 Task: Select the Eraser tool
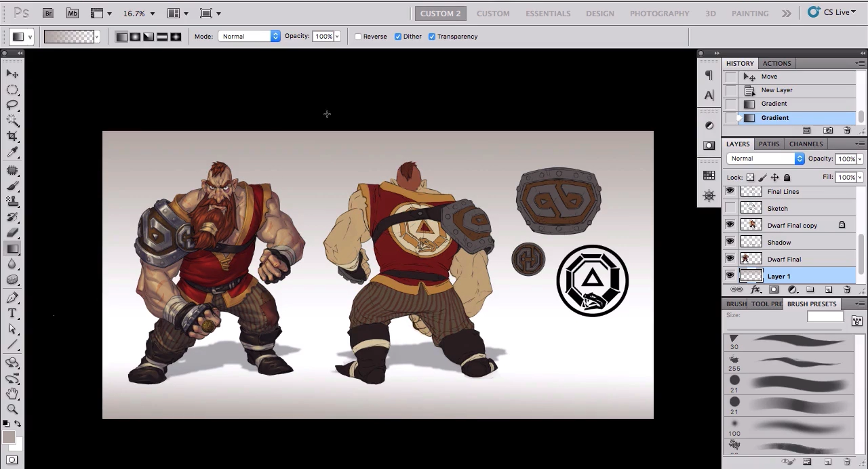pyautogui.click(x=12, y=233)
